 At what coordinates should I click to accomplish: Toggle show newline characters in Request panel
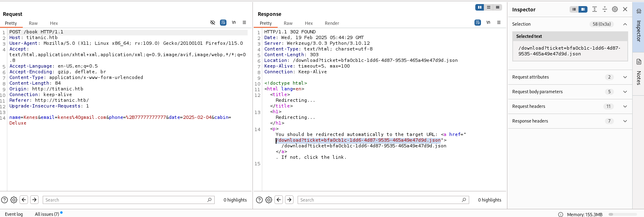[234, 22]
